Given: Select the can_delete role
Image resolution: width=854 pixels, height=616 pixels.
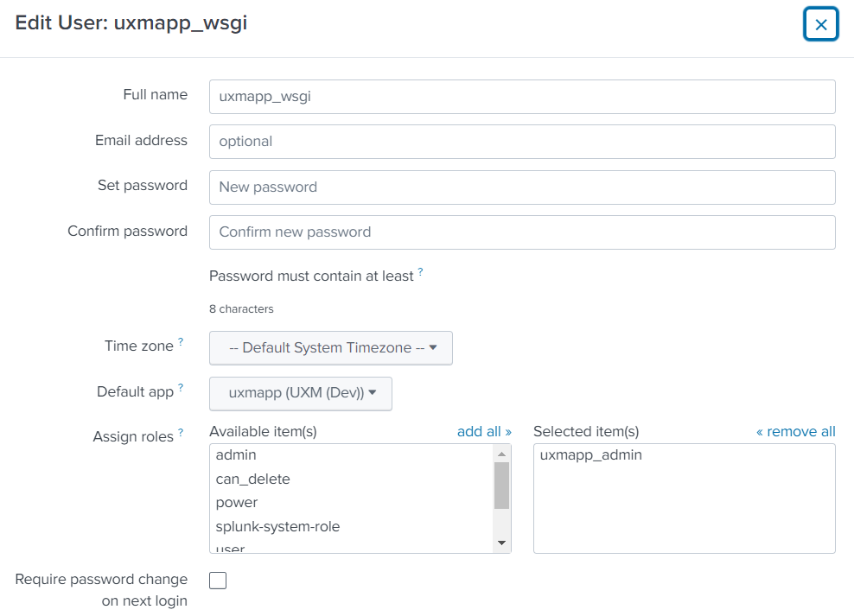Looking at the screenshot, I should [252, 479].
